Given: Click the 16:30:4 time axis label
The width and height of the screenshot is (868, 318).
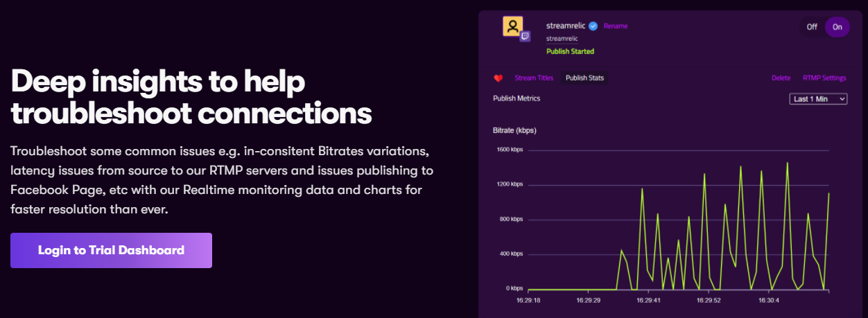Looking at the screenshot, I should point(767,301).
